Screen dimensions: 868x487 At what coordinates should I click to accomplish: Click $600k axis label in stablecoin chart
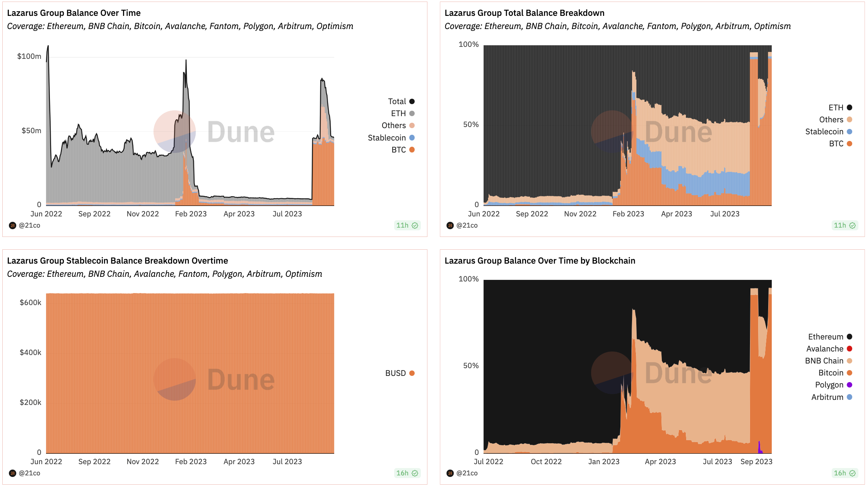31,302
